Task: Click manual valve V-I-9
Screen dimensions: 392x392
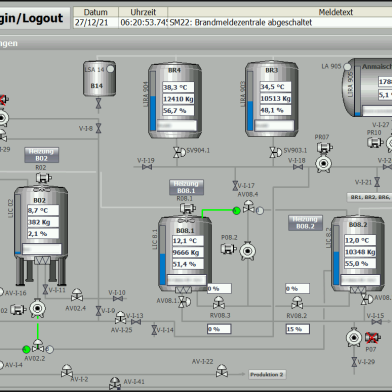Action: point(98,311)
